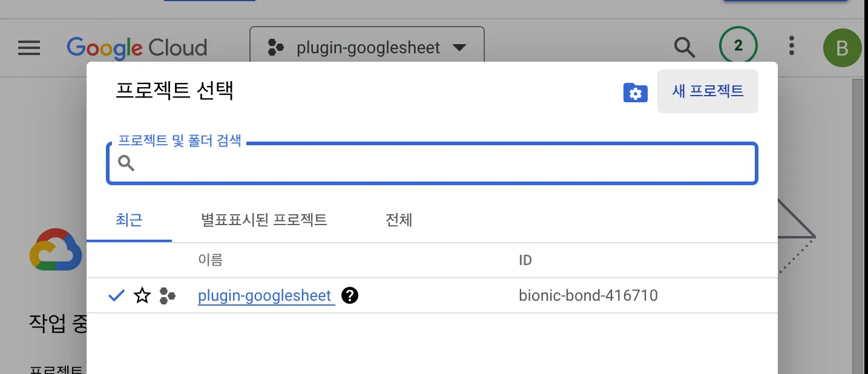Open search with the top magnifier icon

685,47
